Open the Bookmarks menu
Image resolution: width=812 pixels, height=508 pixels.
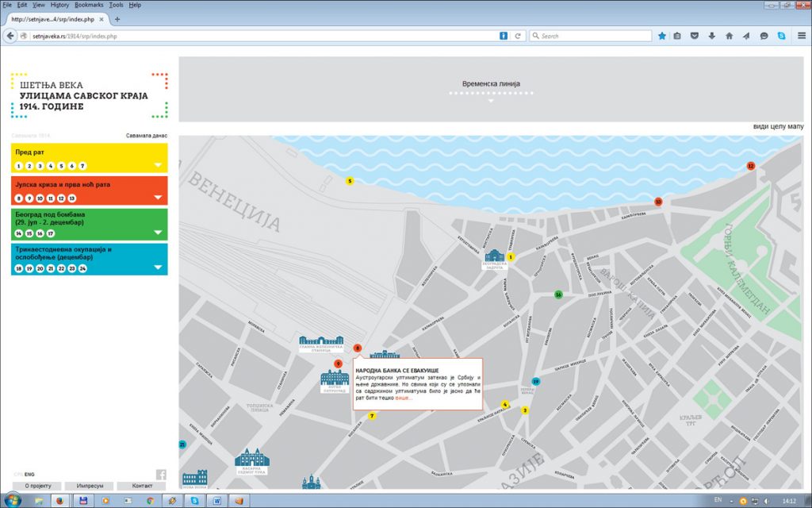(89, 5)
